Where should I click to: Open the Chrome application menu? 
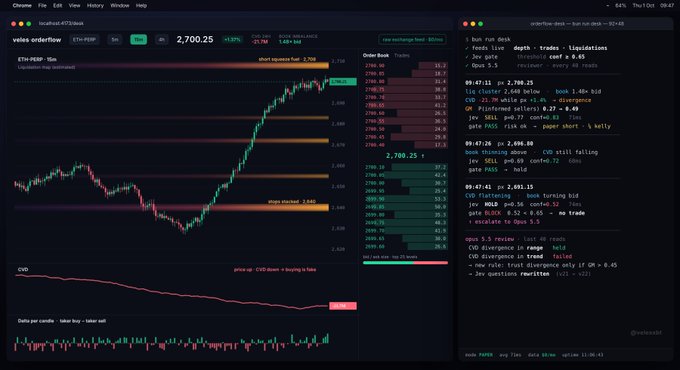(x=22, y=6)
